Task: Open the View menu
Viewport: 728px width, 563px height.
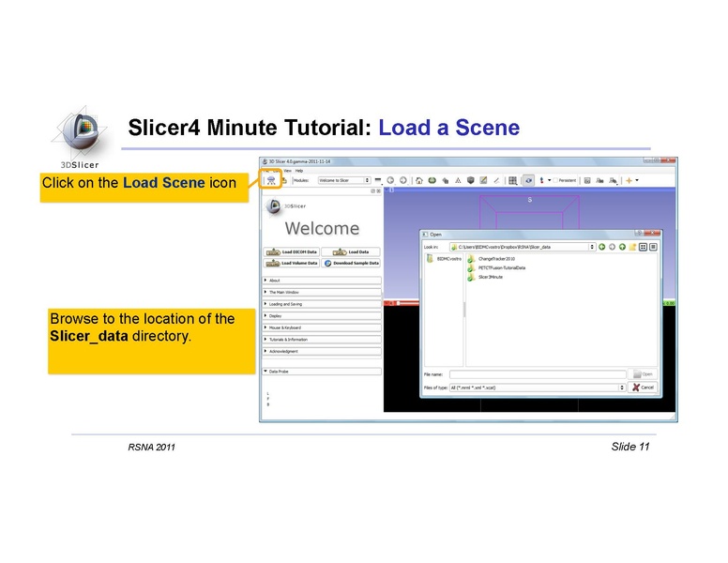Action: click(x=288, y=171)
